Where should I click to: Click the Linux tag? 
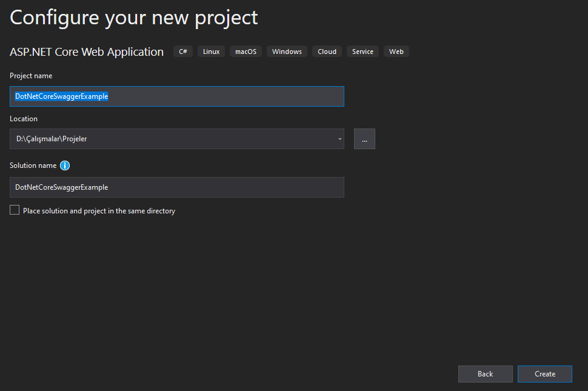[211, 52]
